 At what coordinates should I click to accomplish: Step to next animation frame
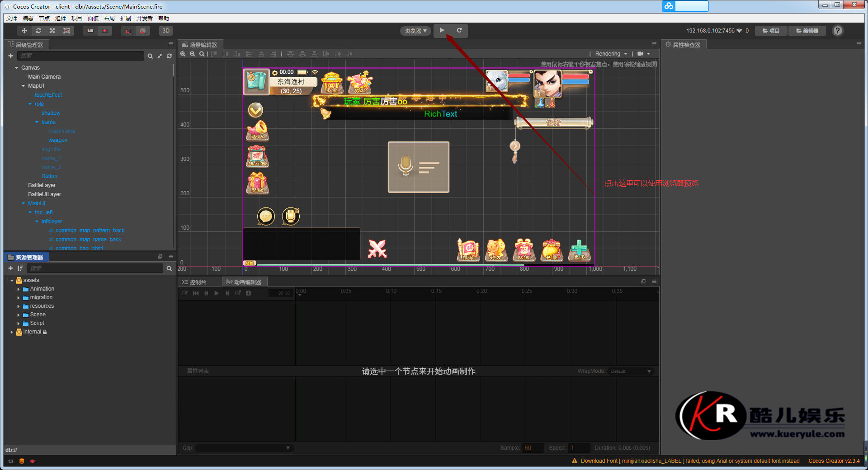click(227, 293)
